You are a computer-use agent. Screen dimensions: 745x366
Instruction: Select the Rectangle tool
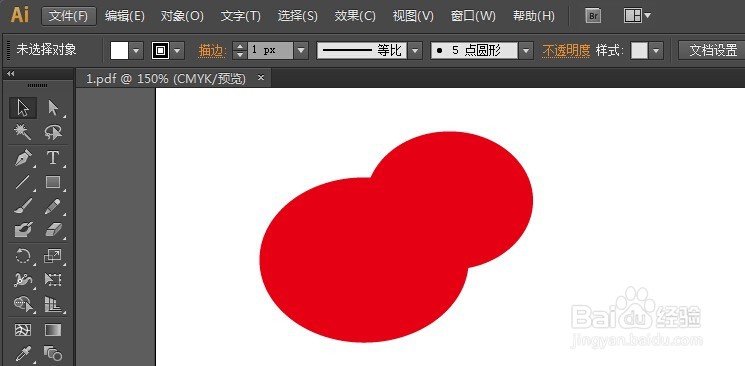(x=53, y=182)
